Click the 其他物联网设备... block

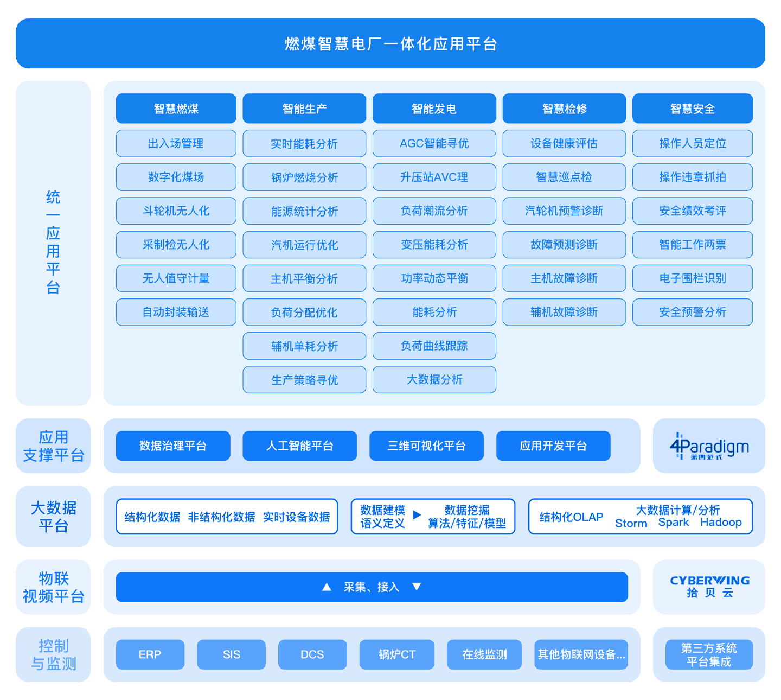pyautogui.click(x=581, y=654)
